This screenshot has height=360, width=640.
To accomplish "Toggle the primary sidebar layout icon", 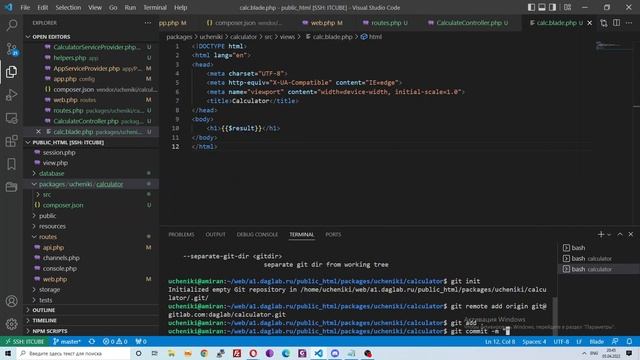I will click(531, 7).
